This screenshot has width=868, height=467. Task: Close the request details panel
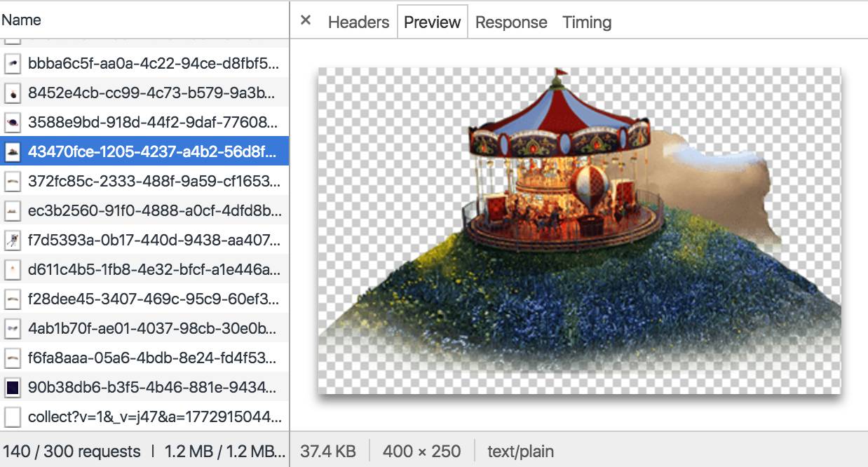(x=306, y=21)
